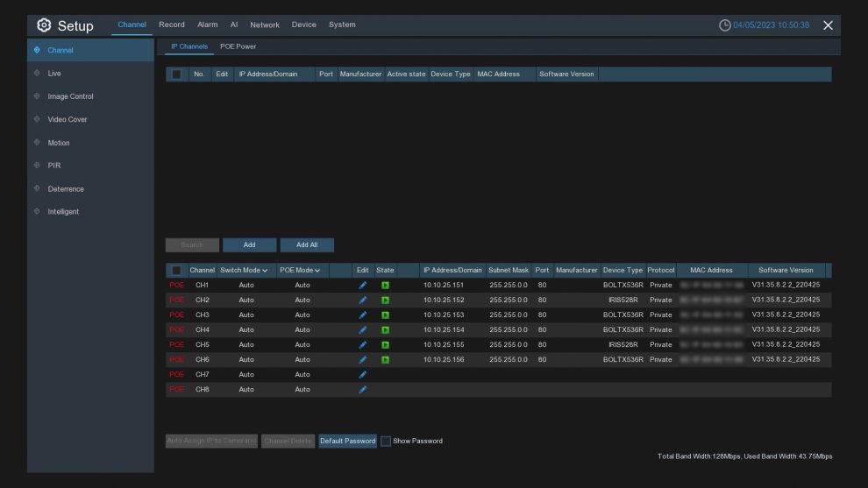The height and width of the screenshot is (488, 868).
Task: Open the Network menu tab
Action: (x=265, y=25)
